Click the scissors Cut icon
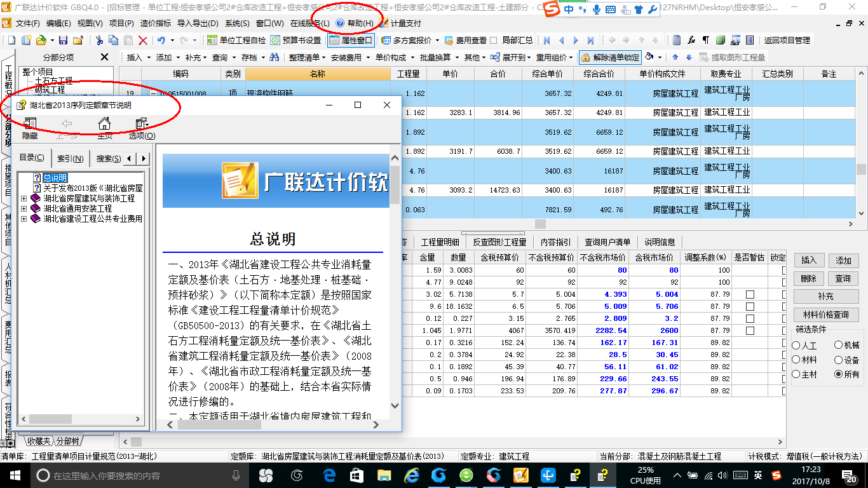Viewport: 868px width, 488px height. coord(99,40)
